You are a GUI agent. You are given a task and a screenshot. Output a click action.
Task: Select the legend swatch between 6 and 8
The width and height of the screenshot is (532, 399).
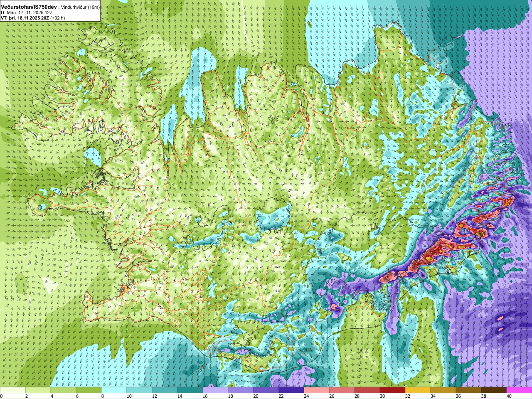(89, 390)
